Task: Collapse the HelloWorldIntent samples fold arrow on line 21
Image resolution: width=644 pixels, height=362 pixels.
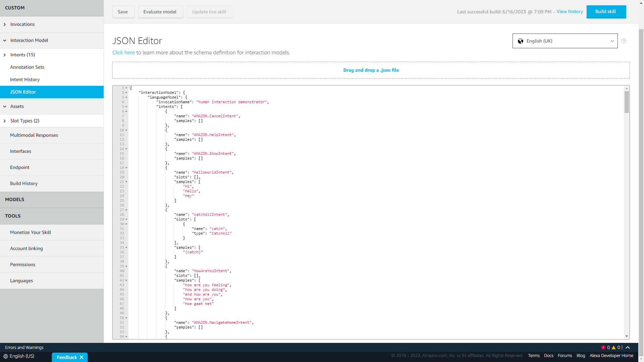Action: (x=126, y=182)
